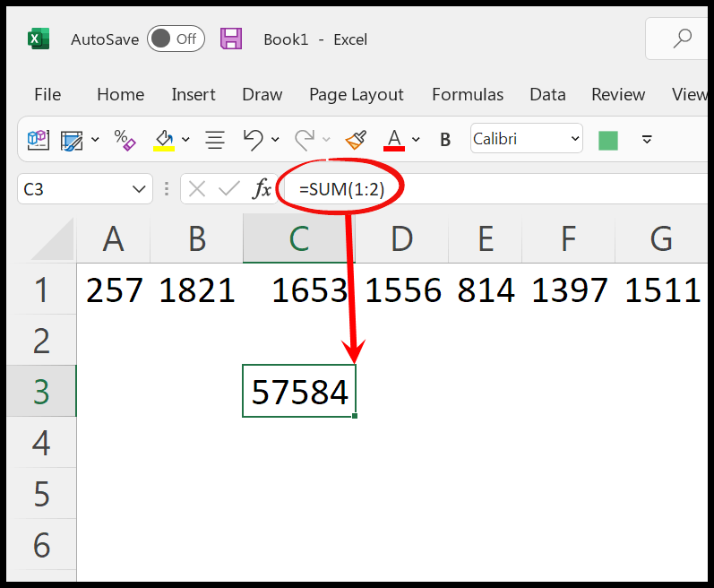Viewport: 714px width, 588px height.
Task: Click the formula bar grip dots
Action: (x=167, y=188)
